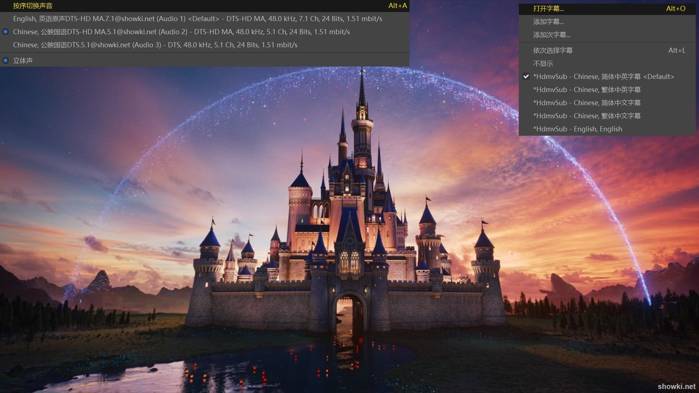Screen dimensions: 699x393
Task: Pick HdmvSub Chinese 繁体中文字幕 subtitle
Action: pos(607,115)
